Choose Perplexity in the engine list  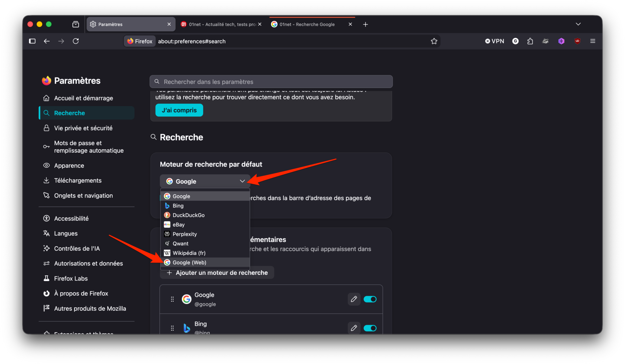point(205,234)
